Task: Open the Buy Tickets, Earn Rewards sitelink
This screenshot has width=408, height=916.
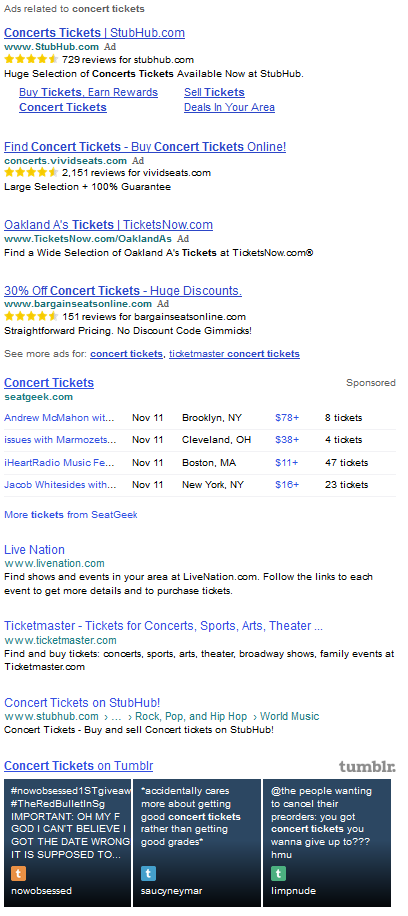Action: (x=88, y=92)
